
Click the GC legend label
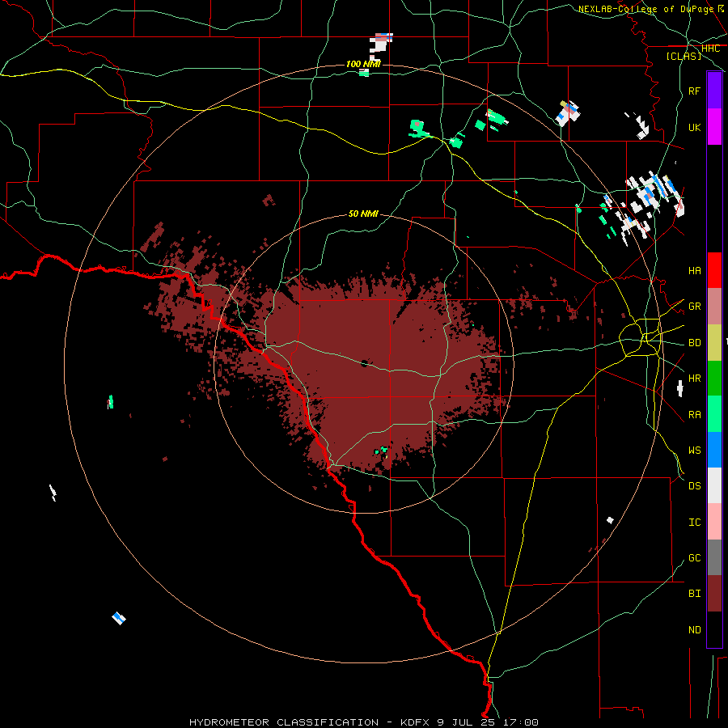pos(695,558)
